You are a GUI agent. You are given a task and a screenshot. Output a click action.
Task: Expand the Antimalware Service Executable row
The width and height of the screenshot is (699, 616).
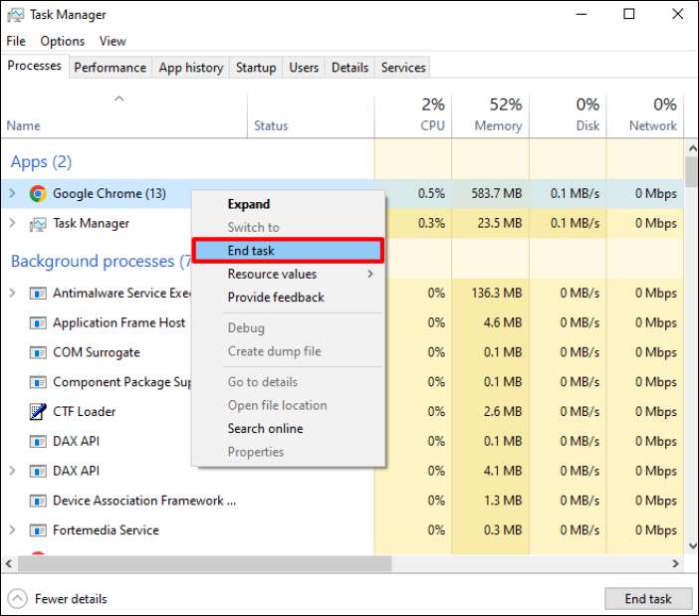click(x=12, y=293)
